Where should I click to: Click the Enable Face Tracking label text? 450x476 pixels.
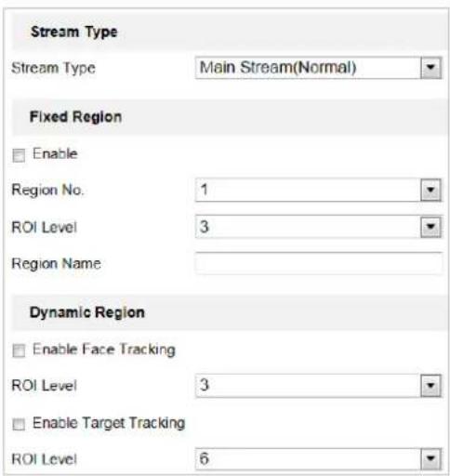click(104, 350)
